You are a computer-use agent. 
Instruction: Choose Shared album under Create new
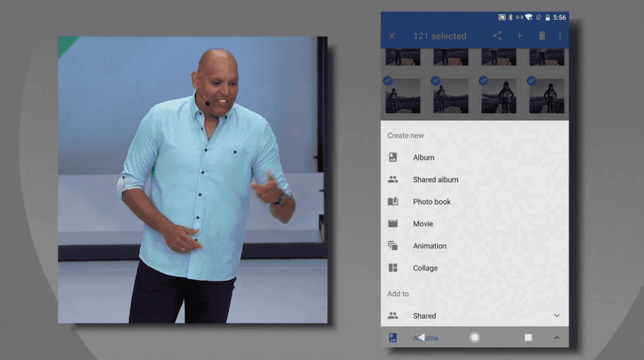[x=475, y=179]
